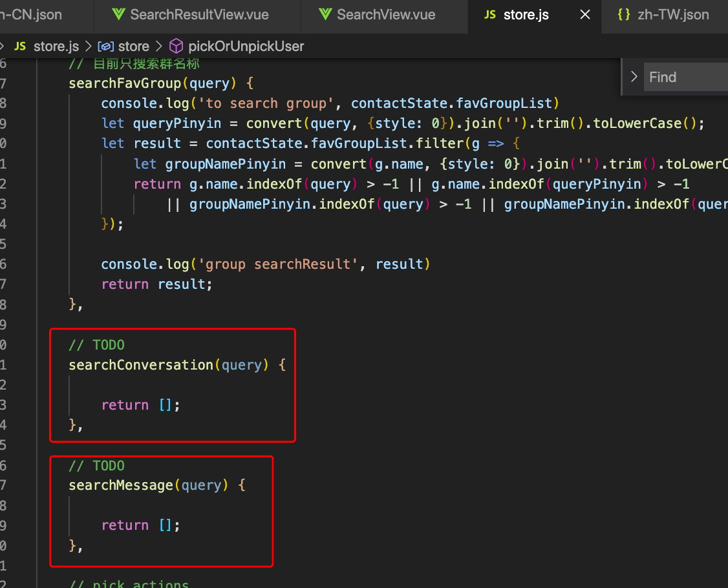Click the JavaScript icon in the breadcrumb bar
Image resolution: width=728 pixels, height=588 pixels.
20,46
